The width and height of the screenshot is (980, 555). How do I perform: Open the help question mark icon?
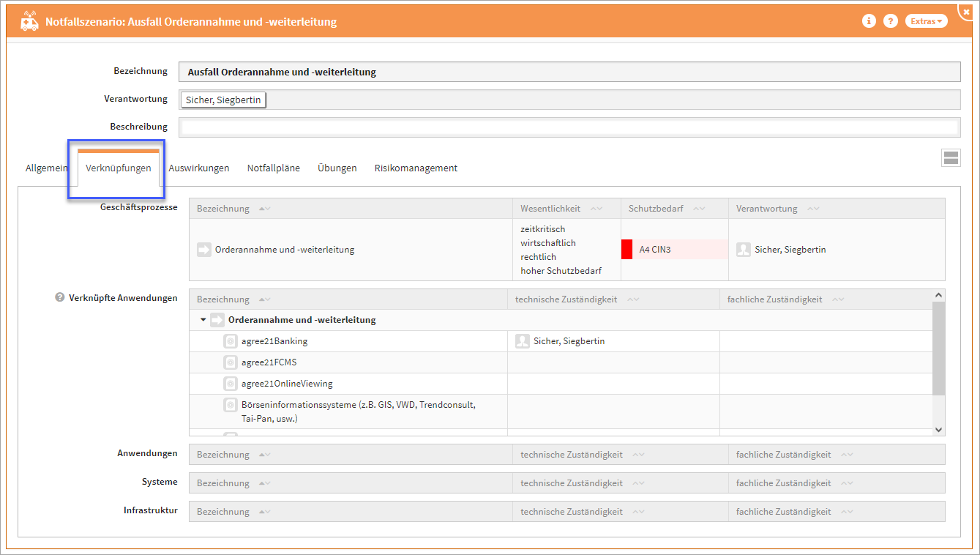pyautogui.click(x=891, y=21)
